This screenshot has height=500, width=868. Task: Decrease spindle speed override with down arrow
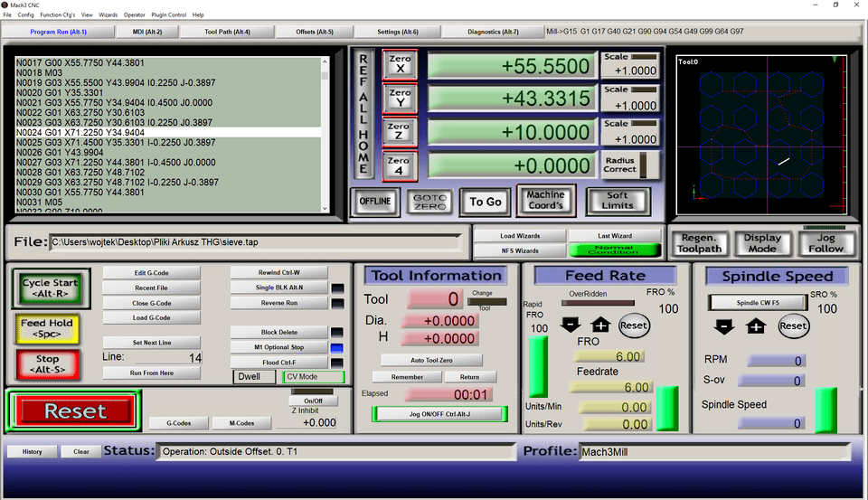click(x=724, y=326)
